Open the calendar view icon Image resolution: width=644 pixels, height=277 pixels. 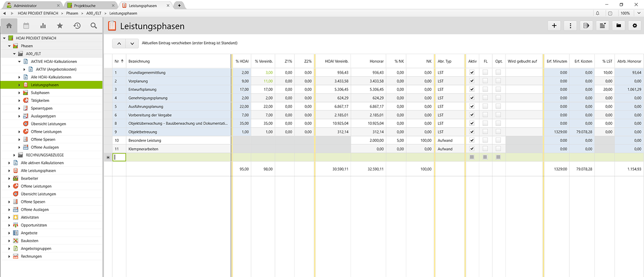coord(26,26)
